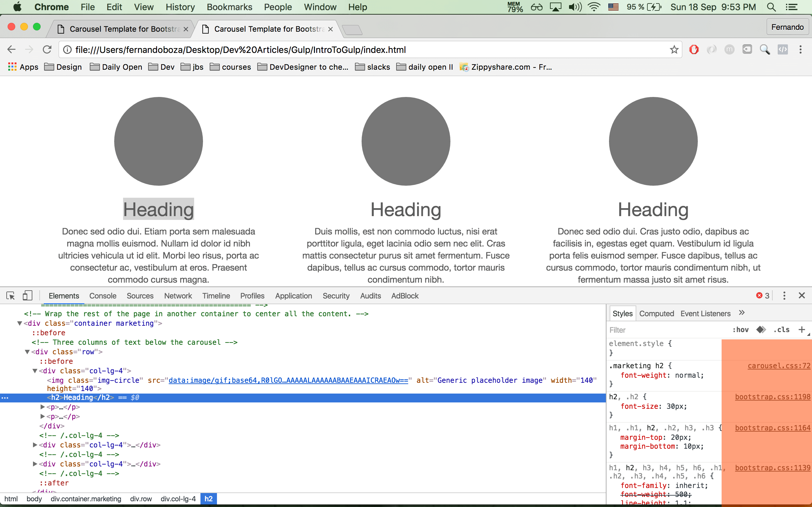The width and height of the screenshot is (812, 507).
Task: Collapse the container marketing div node
Action: pyautogui.click(x=20, y=323)
